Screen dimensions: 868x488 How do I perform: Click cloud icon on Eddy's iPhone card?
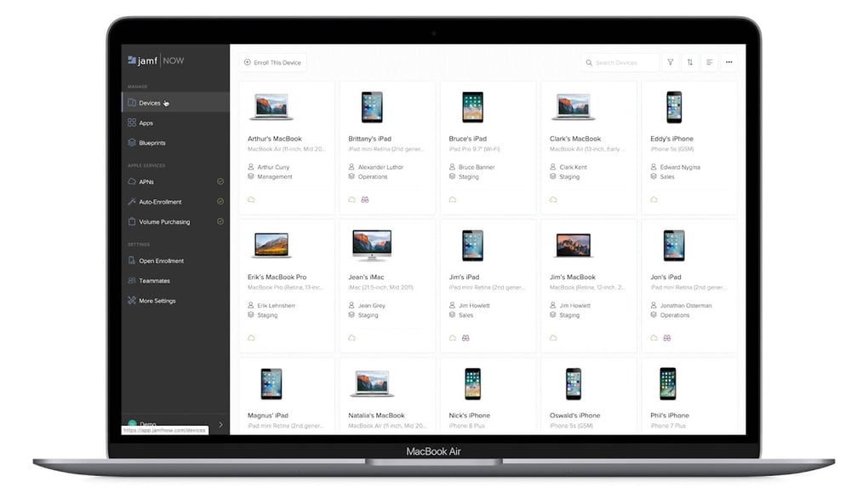(654, 199)
